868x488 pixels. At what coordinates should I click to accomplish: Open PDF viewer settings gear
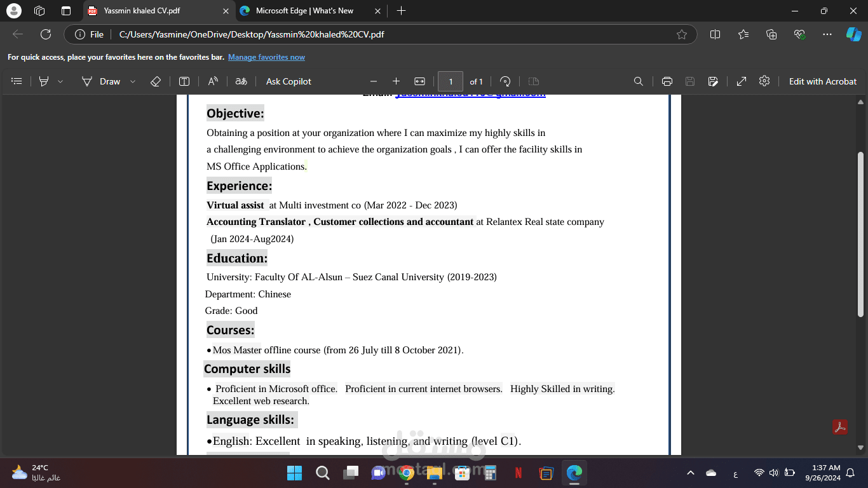tap(764, 81)
